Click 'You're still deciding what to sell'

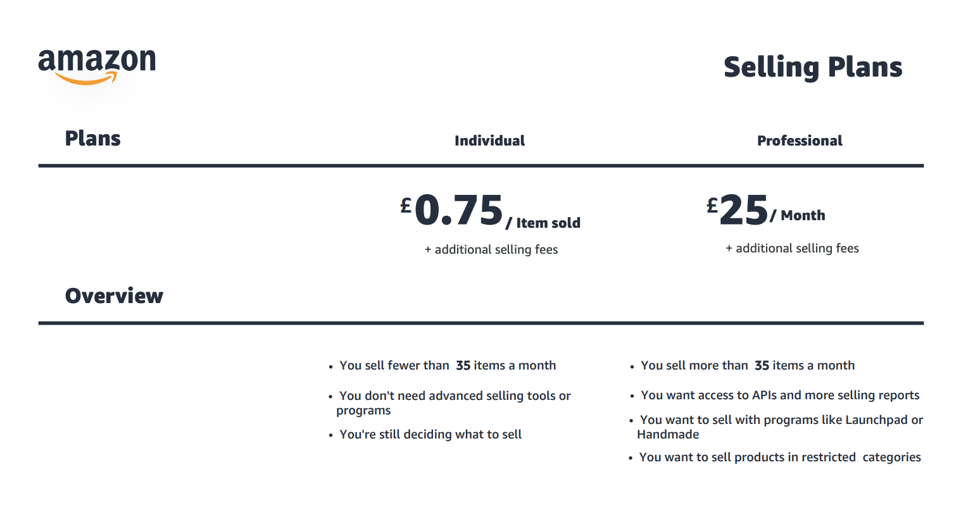coord(430,434)
